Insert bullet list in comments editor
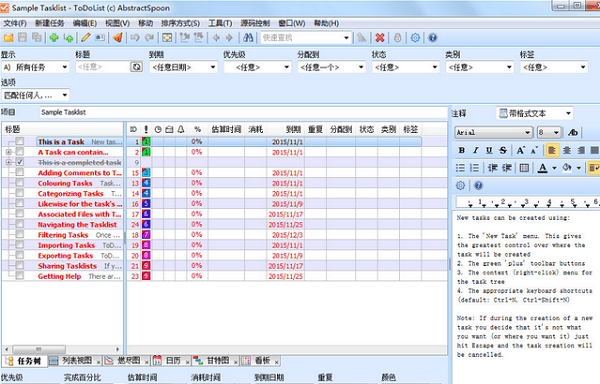Screen dimensions: 600x384 tap(460, 168)
